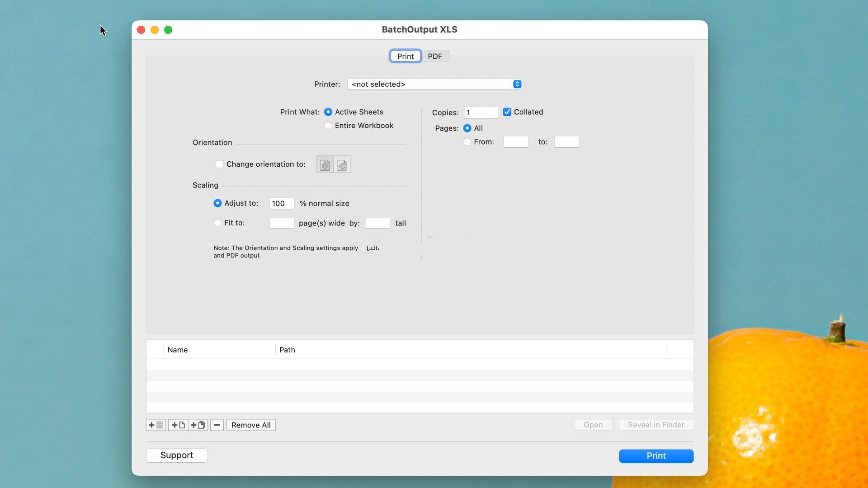The image size is (868, 488).
Task: Select Pages From radio button
Action: [x=467, y=142]
